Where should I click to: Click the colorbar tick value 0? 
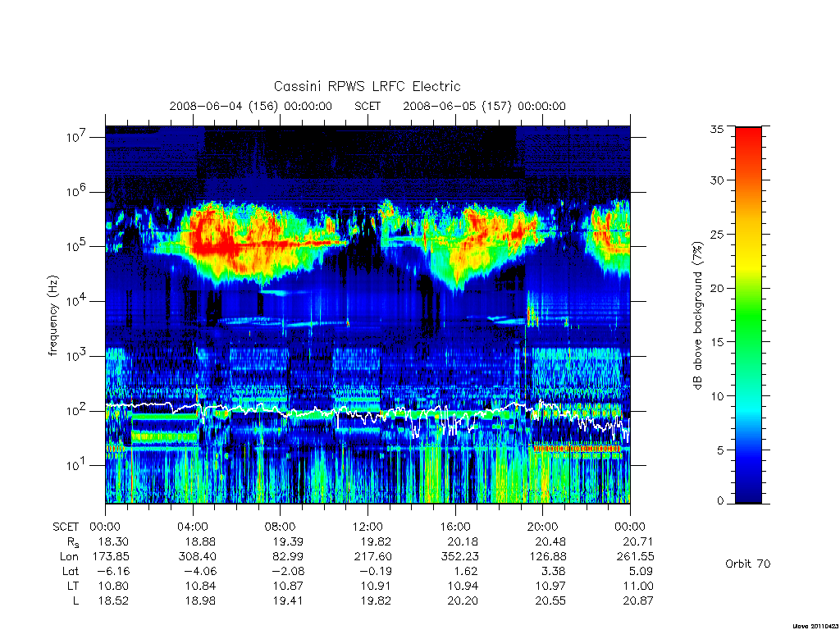(x=720, y=500)
